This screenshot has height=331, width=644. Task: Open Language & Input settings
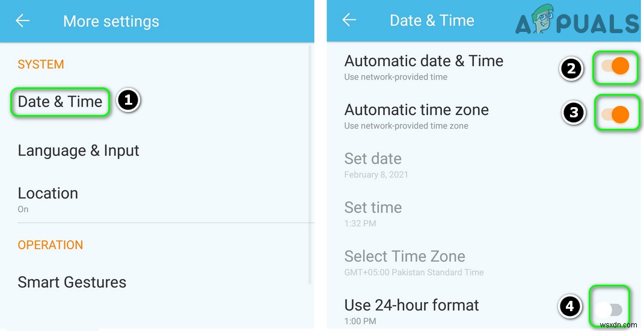(78, 150)
